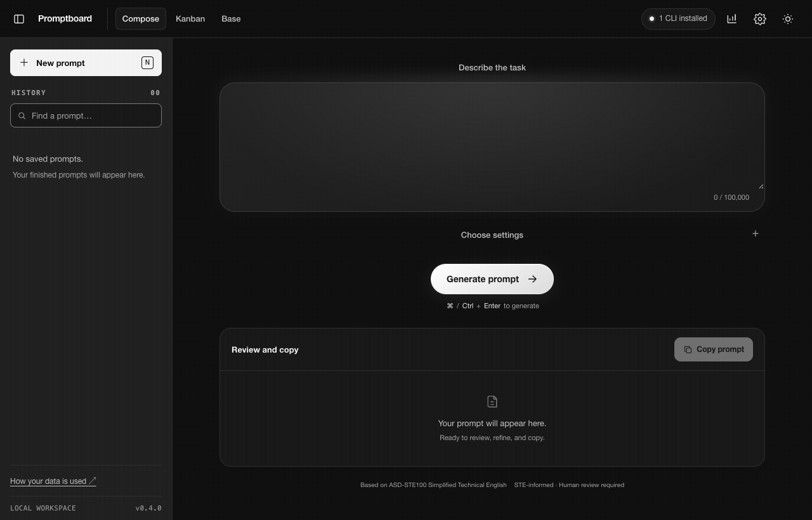Click the Generate prompt button

coord(492,279)
